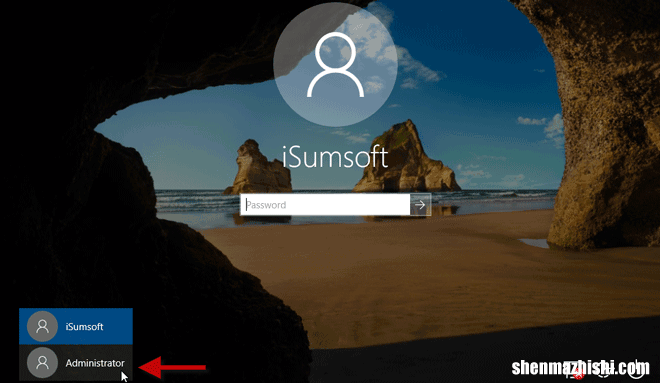Select the Administrator account tile
The image size is (660, 383).
click(76, 363)
